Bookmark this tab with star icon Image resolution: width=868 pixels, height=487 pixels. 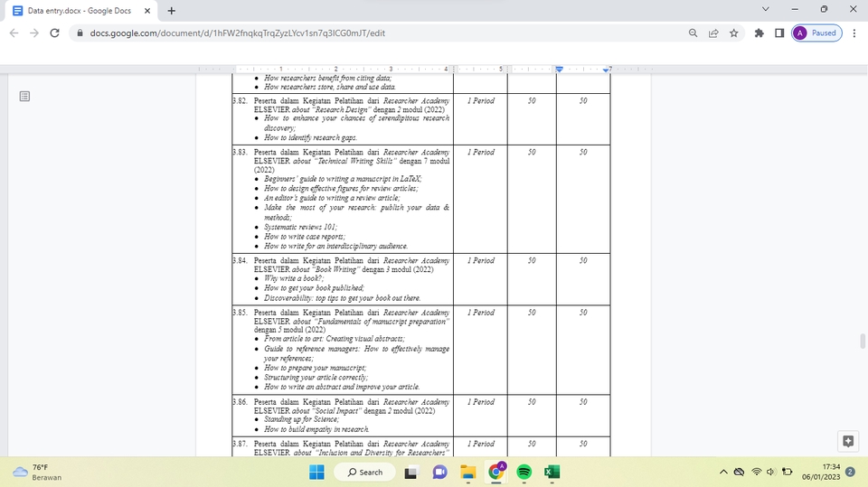pyautogui.click(x=734, y=33)
